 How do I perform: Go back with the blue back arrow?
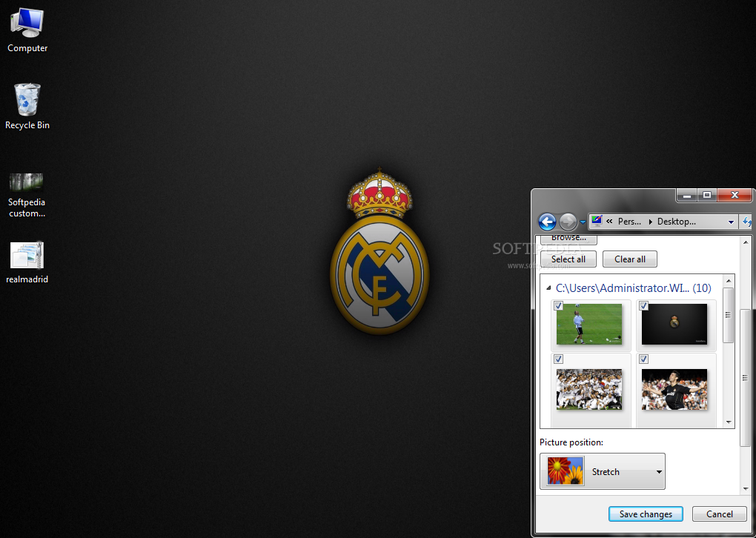(547, 222)
